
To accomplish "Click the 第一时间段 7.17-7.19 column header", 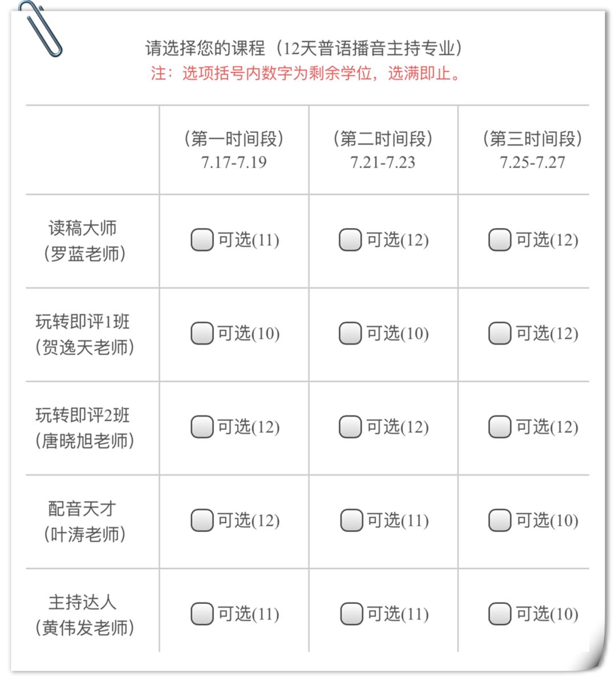I will pyautogui.click(x=234, y=150).
